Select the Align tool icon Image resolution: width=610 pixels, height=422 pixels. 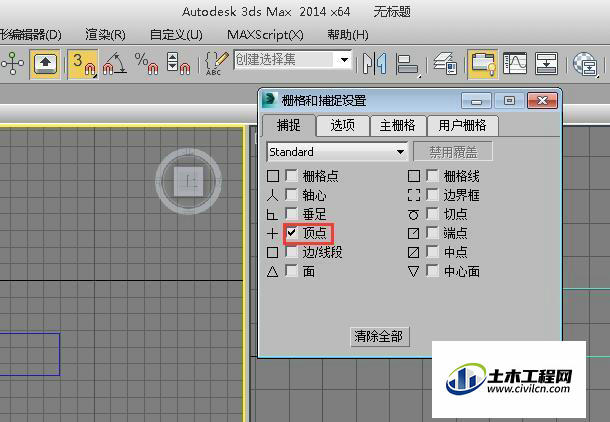(408, 65)
